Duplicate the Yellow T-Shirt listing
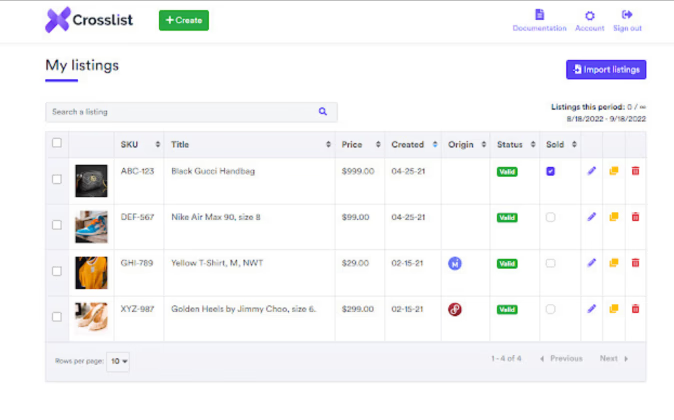 pos(614,263)
